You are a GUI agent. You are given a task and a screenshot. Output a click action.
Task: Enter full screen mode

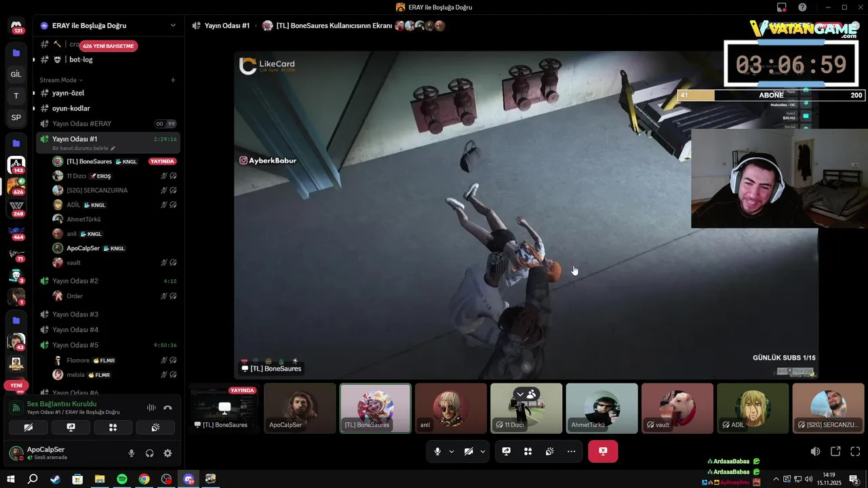click(855, 451)
